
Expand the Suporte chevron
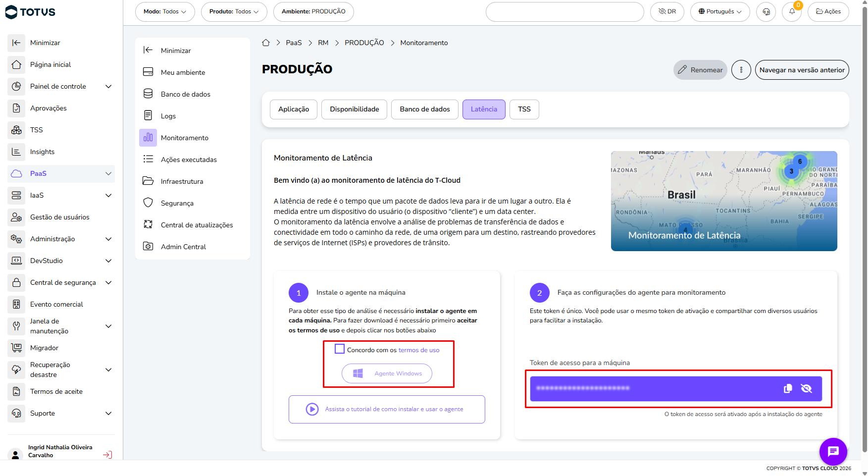[x=108, y=413]
